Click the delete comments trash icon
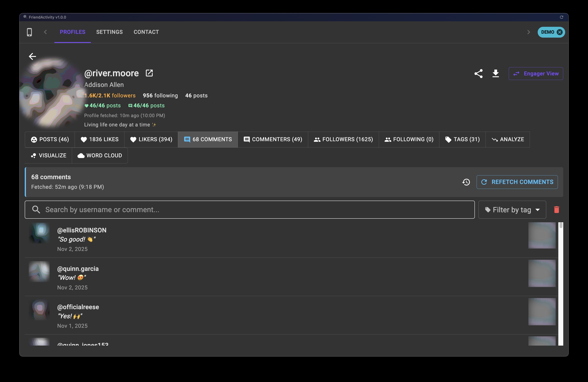The image size is (588, 382). click(x=557, y=210)
